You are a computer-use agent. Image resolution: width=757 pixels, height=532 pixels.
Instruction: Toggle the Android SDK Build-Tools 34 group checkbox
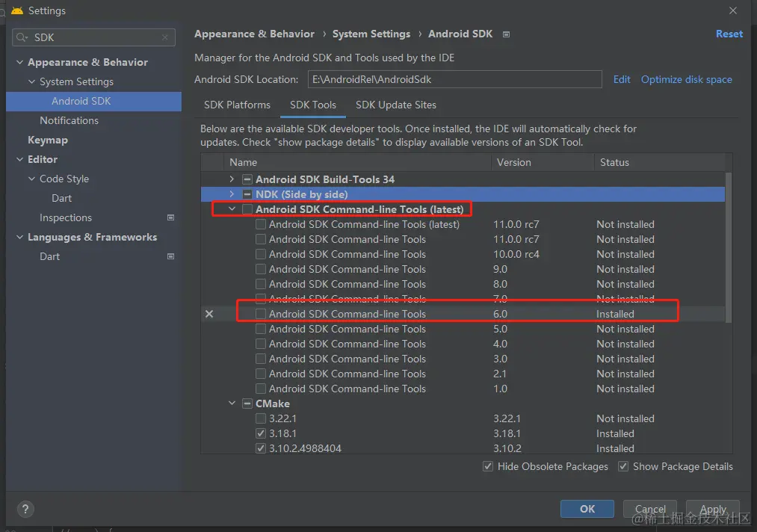point(247,179)
